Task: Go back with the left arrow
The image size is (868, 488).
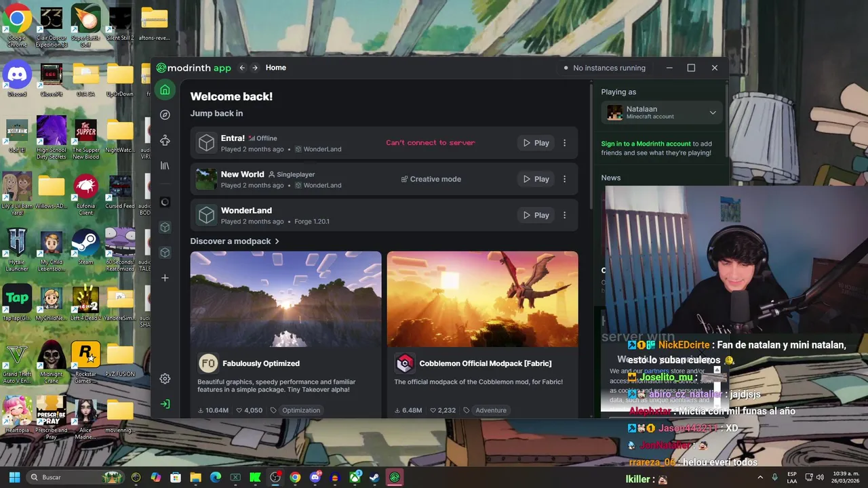Action: click(x=242, y=68)
